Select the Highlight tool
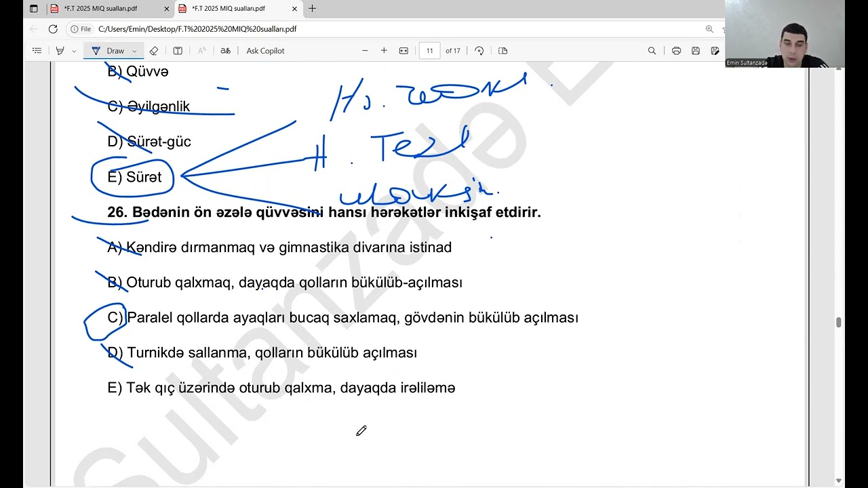This screenshot has height=488, width=868. pyautogui.click(x=60, y=51)
